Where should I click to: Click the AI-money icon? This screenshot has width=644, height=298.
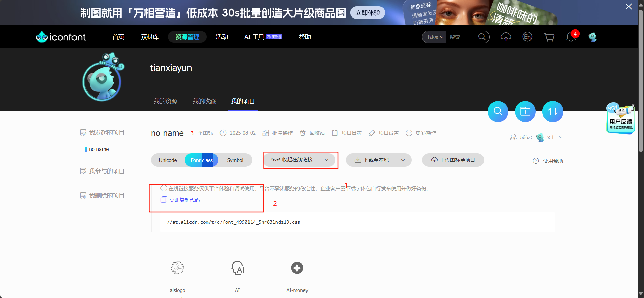[297, 268]
